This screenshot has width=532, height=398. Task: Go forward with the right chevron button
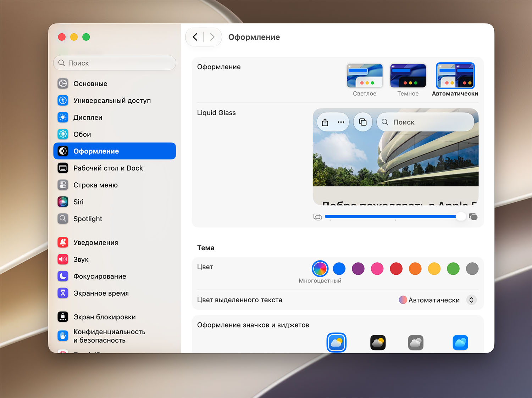pos(212,37)
